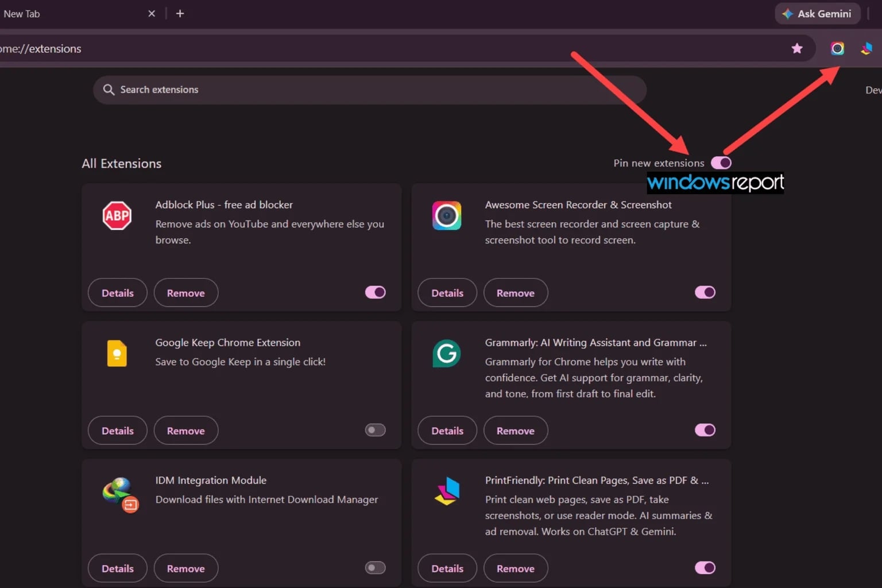Toggle the Pin new extensions switch

[x=721, y=163]
